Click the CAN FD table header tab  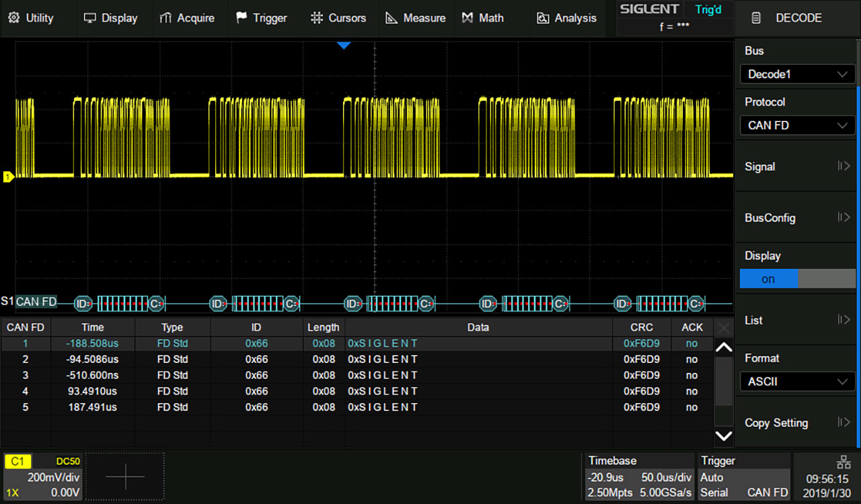tap(25, 327)
